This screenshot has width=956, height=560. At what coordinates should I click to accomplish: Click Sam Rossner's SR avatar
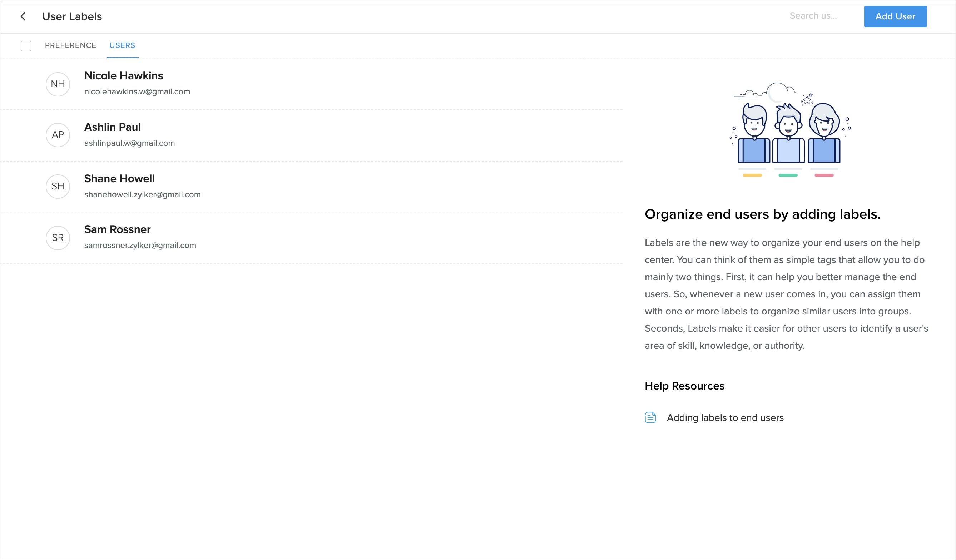click(58, 238)
